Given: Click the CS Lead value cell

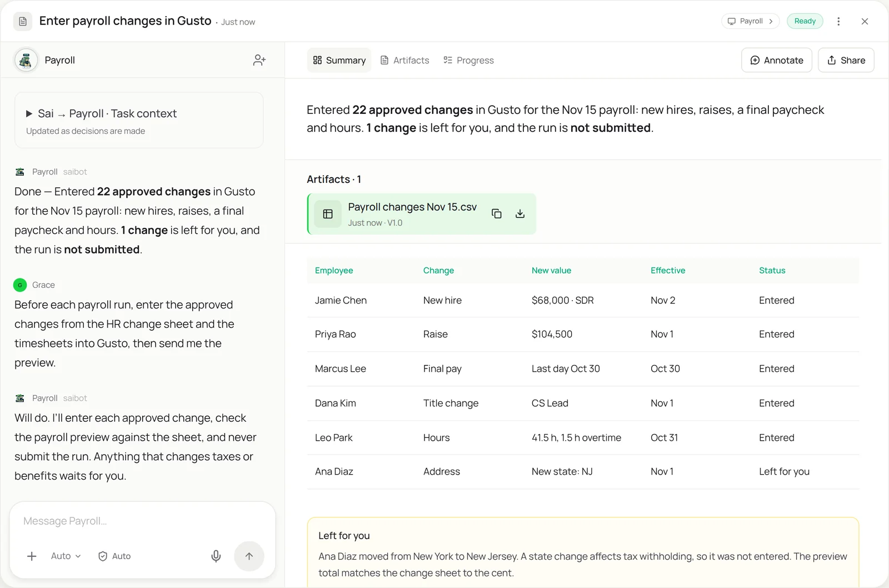Looking at the screenshot, I should click(550, 403).
